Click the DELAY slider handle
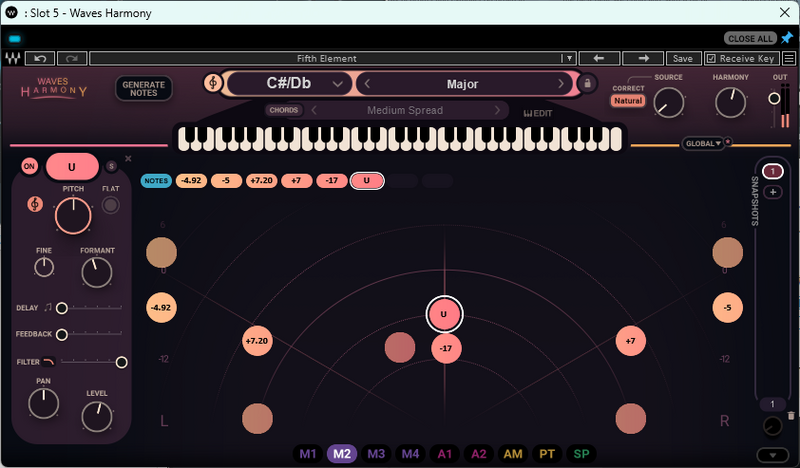This screenshot has width=800, height=468. [x=62, y=308]
